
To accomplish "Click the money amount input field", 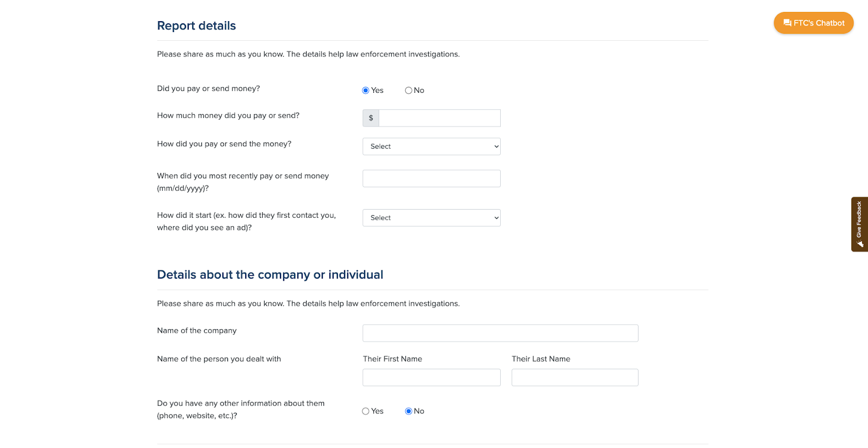I will click(x=439, y=118).
